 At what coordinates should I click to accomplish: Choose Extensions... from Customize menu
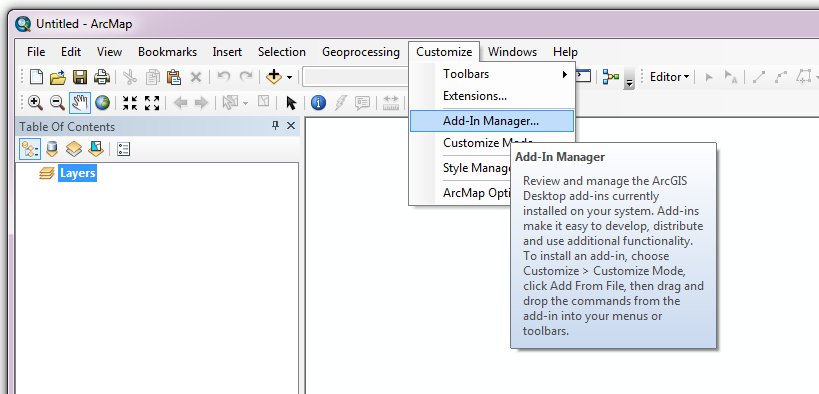(492, 96)
